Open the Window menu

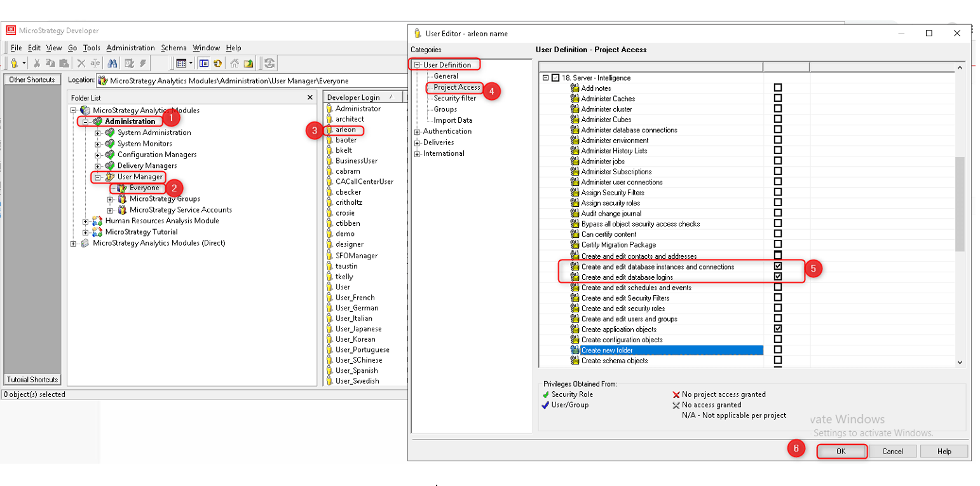click(x=206, y=48)
